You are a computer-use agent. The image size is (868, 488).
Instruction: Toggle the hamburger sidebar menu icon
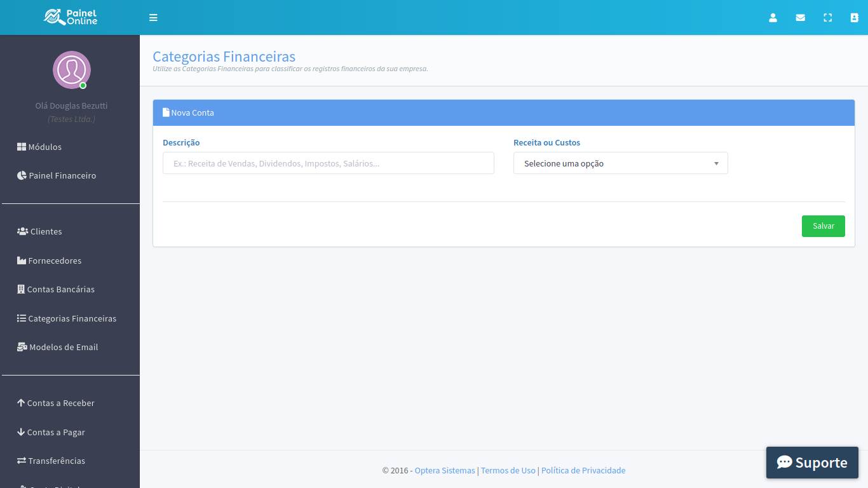coord(153,18)
